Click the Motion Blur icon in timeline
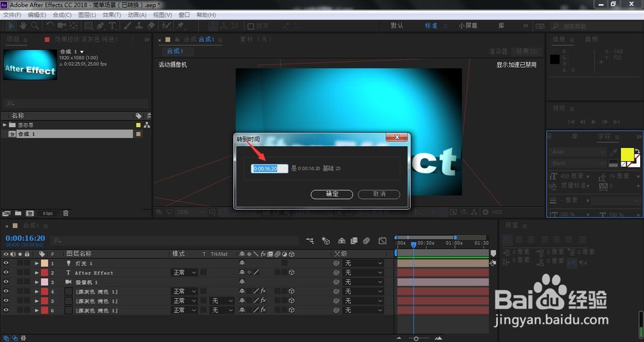The height and width of the screenshot is (342, 644). (x=366, y=241)
